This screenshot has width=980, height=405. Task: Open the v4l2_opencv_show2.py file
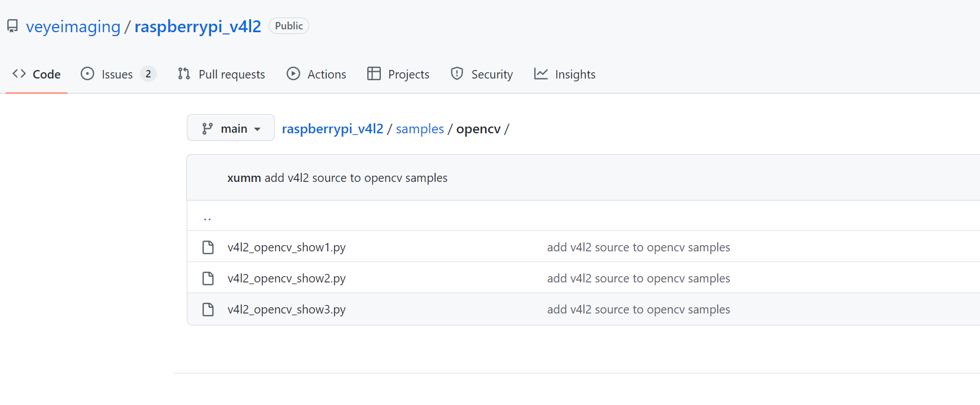pyautogui.click(x=287, y=278)
